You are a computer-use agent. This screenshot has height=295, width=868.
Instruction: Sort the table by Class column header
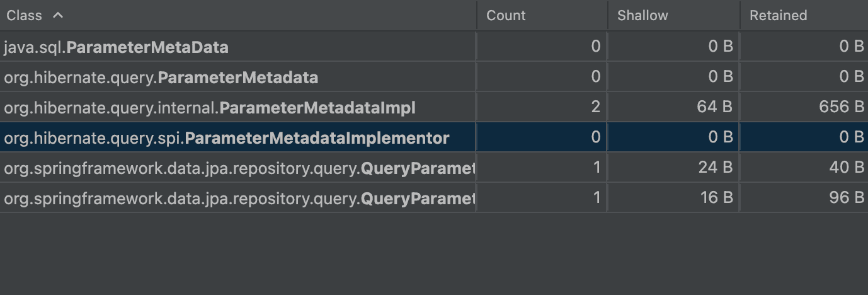[x=24, y=15]
